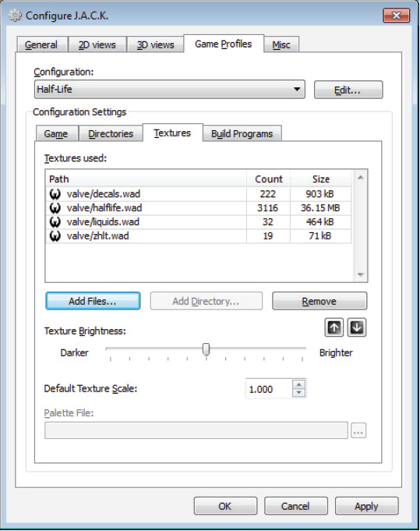This screenshot has width=420, height=531.
Task: Select the valve/liquids.wad file icon
Action: pos(55,221)
